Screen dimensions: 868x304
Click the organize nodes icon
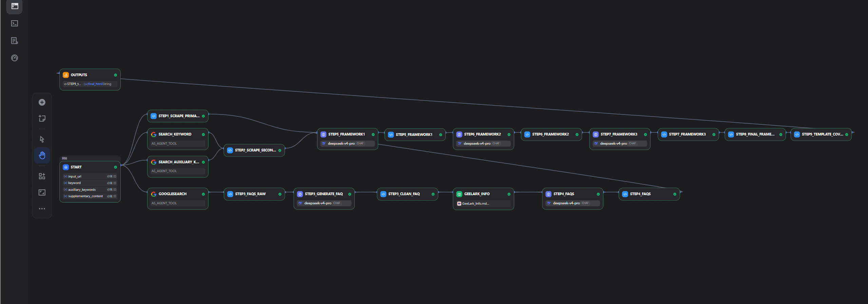[42, 176]
